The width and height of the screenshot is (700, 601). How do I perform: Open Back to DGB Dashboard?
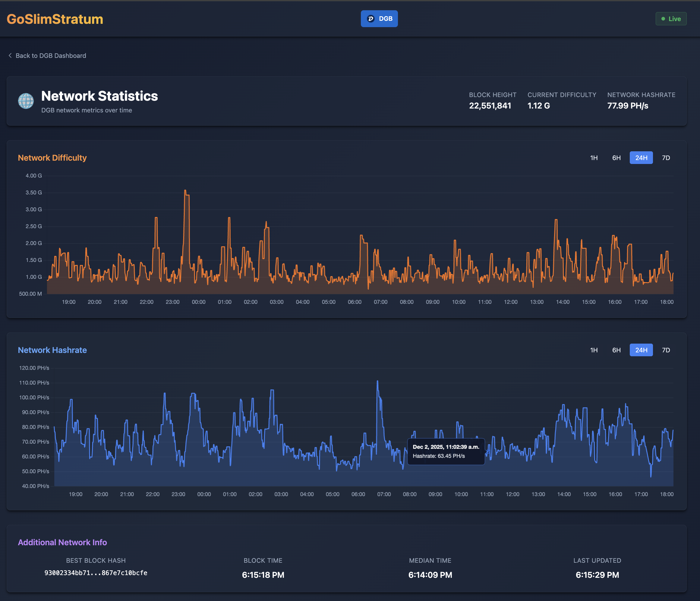coord(51,55)
